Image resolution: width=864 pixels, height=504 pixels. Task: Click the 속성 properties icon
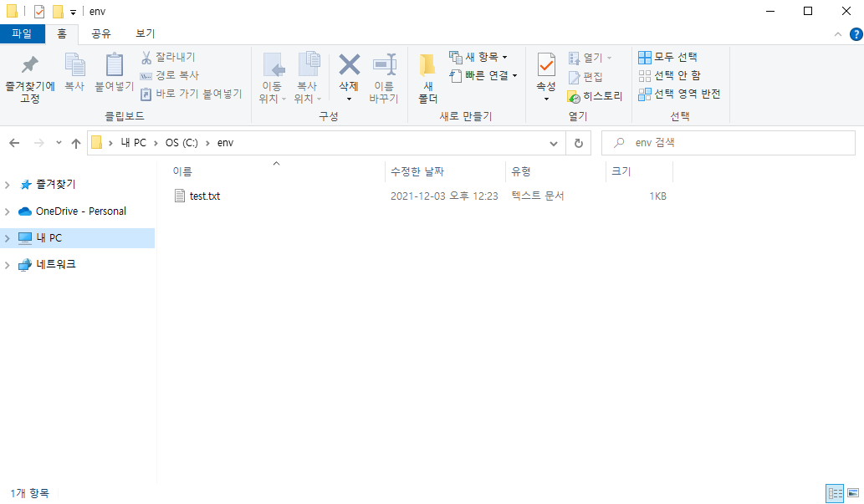(546, 65)
